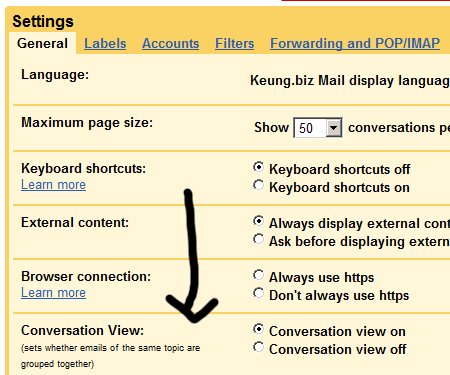Choose Ask before displaying external content
The width and height of the screenshot is (450, 375).
258,239
